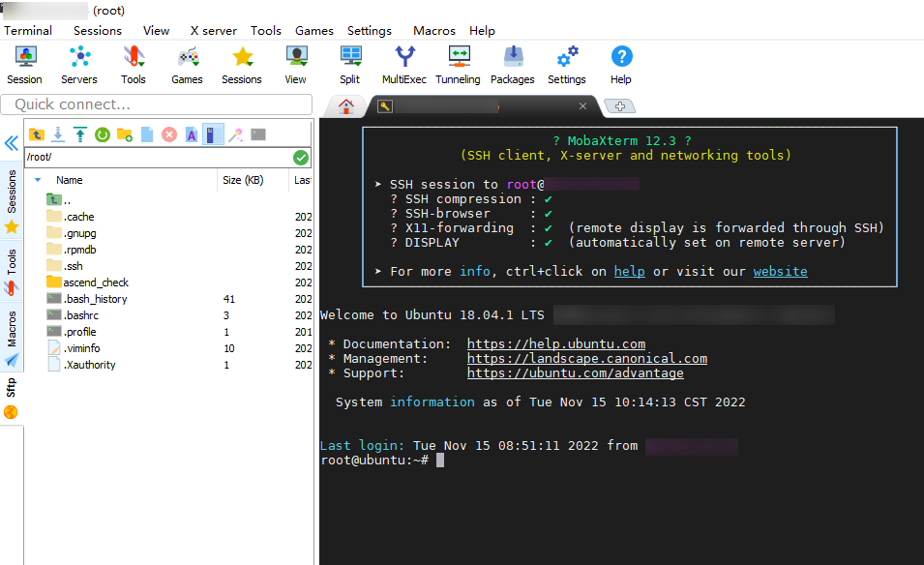
Task: Switch to Tools vertical sidebar tab
Action: coord(12,272)
